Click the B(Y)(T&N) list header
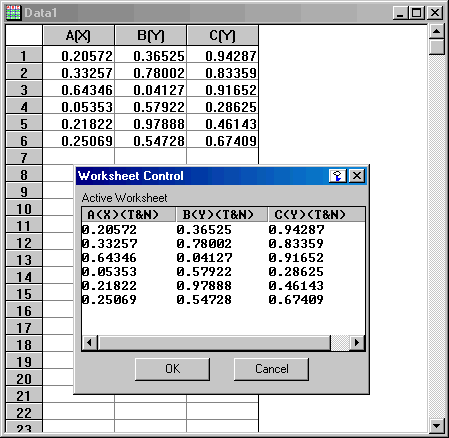449x438 pixels. [x=222, y=215]
